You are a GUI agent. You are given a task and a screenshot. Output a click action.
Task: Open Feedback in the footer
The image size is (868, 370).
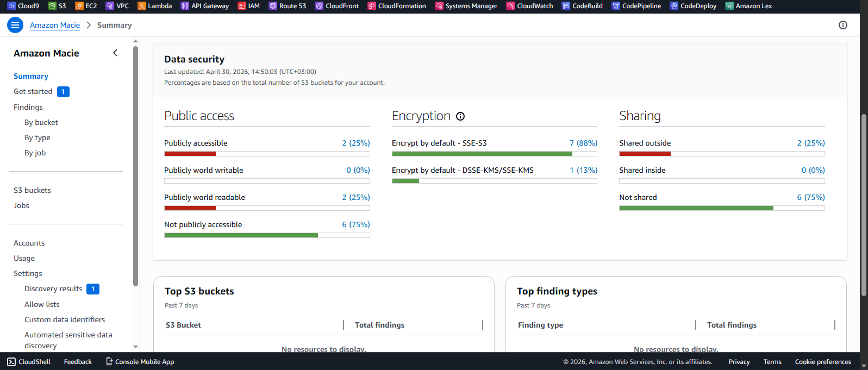[78, 362]
